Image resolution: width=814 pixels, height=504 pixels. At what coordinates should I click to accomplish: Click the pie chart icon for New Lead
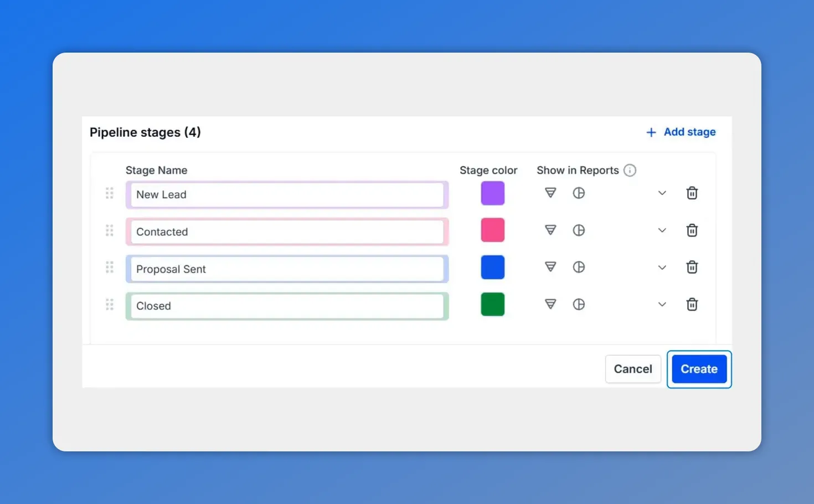click(x=579, y=193)
